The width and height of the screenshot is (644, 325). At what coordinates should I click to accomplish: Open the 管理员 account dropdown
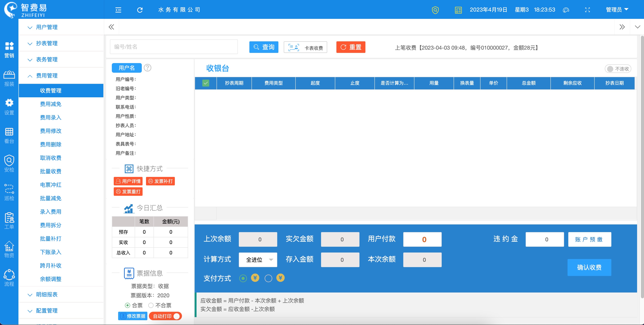click(617, 10)
